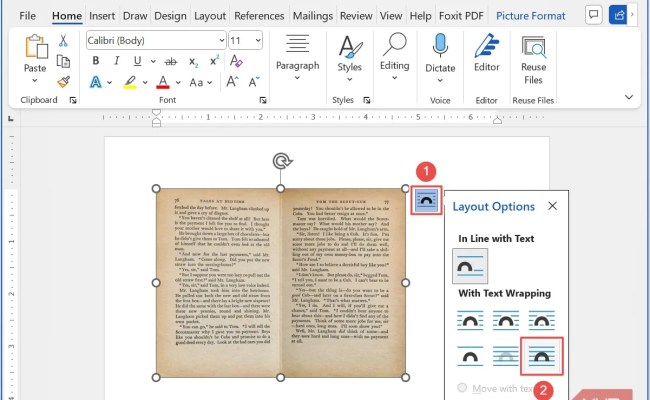Viewport: 650px width, 400px height.
Task: Launch the Font dialog launcher
Action: (x=263, y=100)
